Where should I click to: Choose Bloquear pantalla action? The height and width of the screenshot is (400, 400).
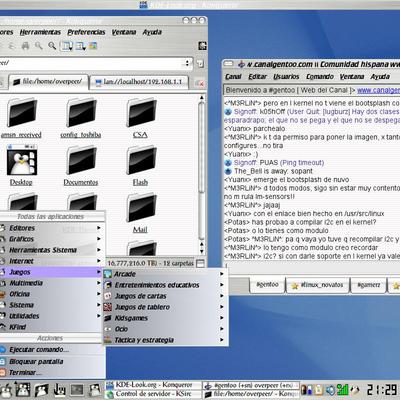pyautogui.click(x=52, y=361)
